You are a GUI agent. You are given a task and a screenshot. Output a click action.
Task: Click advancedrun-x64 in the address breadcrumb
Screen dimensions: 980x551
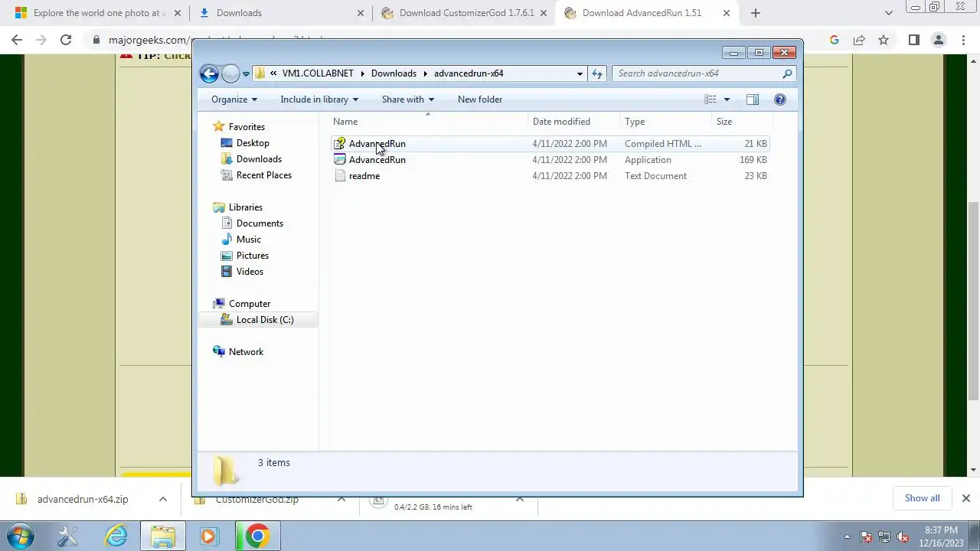tap(469, 73)
